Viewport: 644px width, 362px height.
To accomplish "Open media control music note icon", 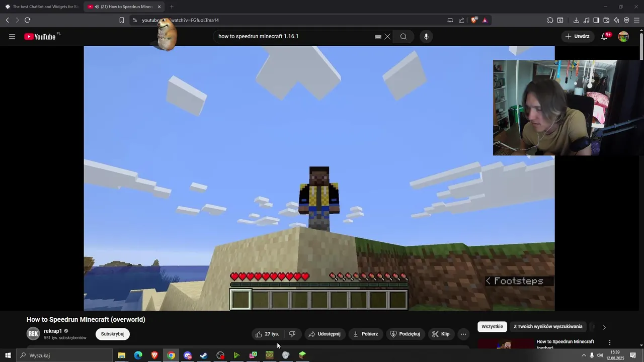I will (587, 20).
